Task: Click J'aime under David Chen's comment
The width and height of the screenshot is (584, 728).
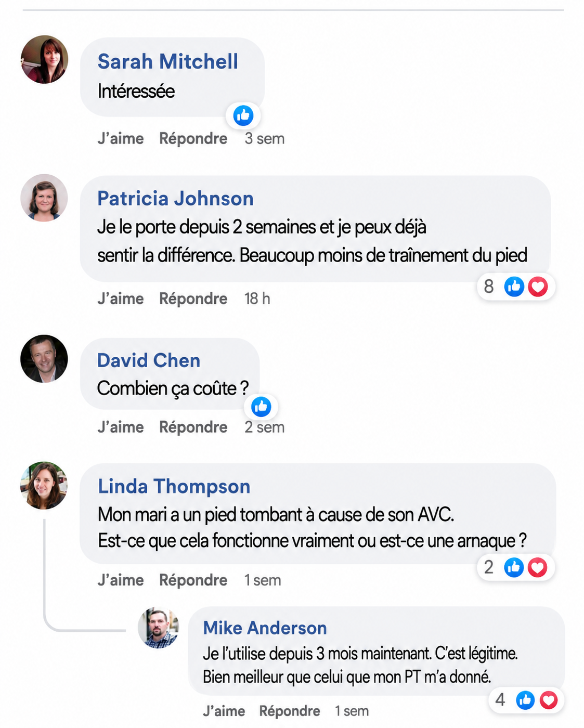Action: (121, 427)
